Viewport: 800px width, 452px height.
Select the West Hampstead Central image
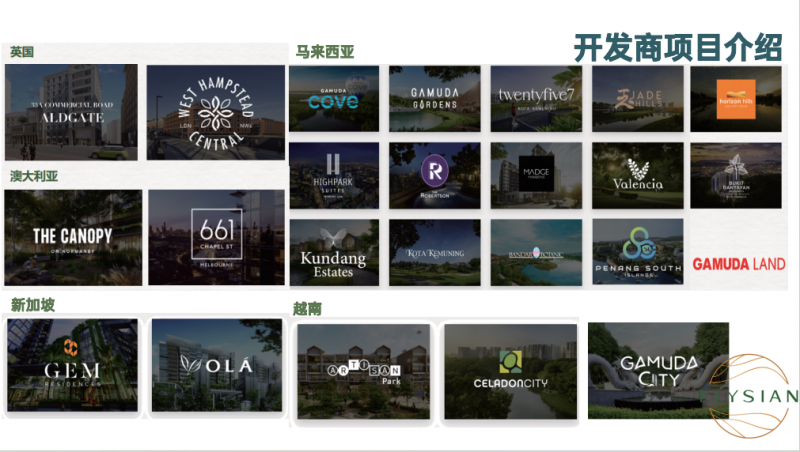click(216, 112)
